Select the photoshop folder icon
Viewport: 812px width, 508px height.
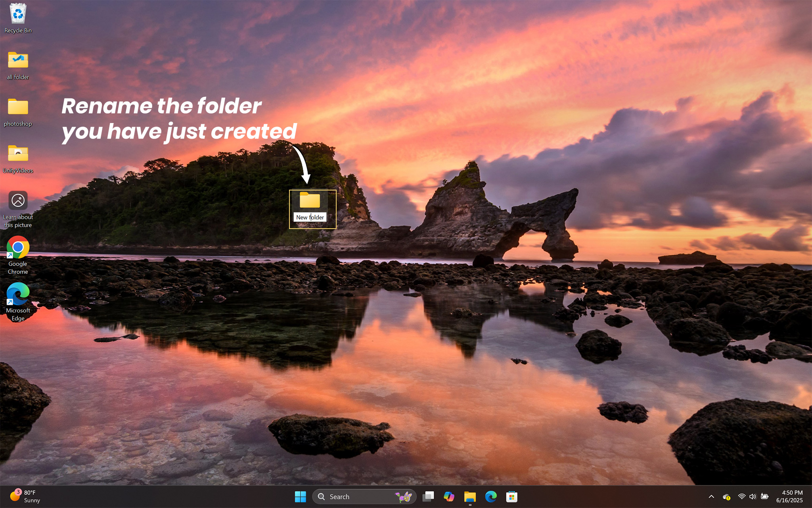tap(18, 107)
